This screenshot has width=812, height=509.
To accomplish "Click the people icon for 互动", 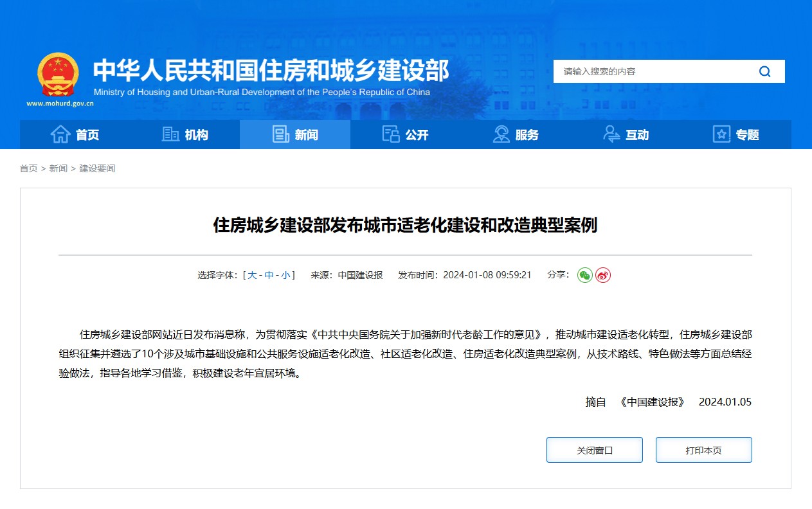I will click(x=611, y=134).
